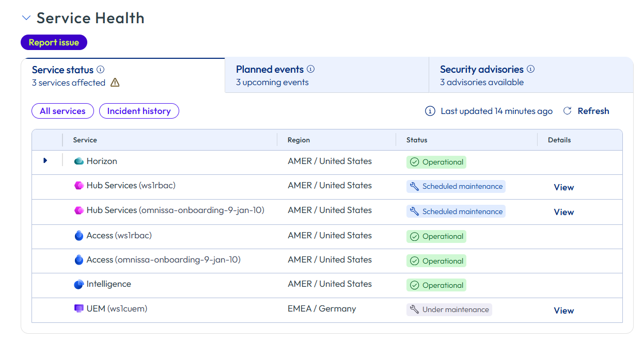Click the 3 upcoming events text
644x343 pixels.
pos(272,82)
